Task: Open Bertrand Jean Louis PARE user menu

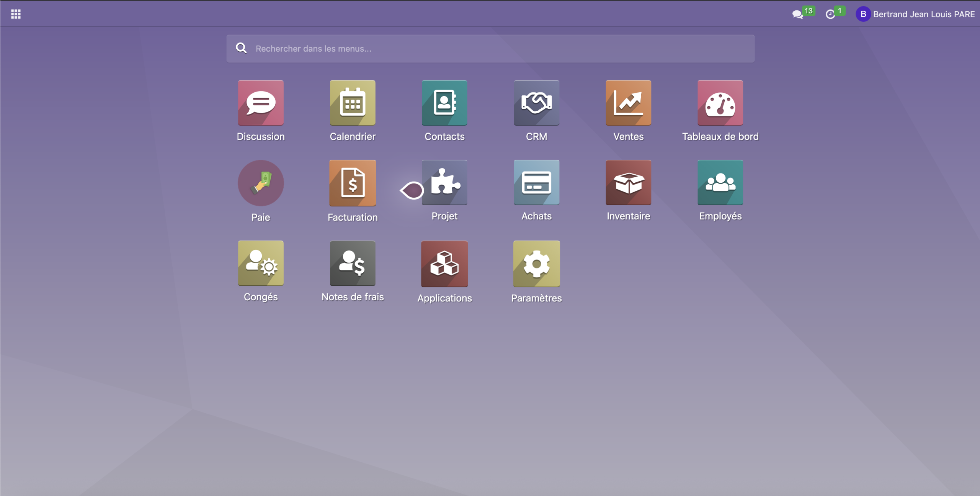Action: tap(915, 14)
